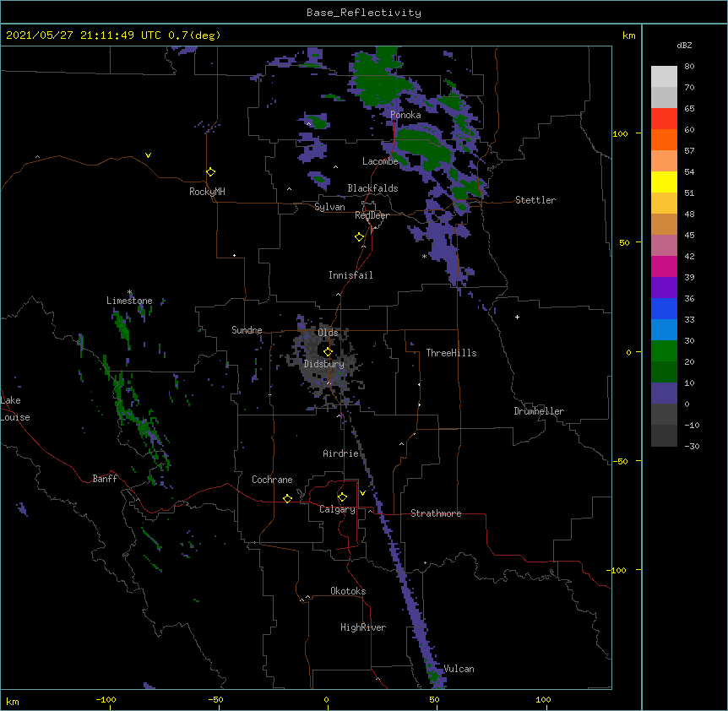Image resolution: width=728 pixels, height=711 pixels.
Task: Pick the red 60-65 dBZ legend swatch
Action: pos(664,119)
